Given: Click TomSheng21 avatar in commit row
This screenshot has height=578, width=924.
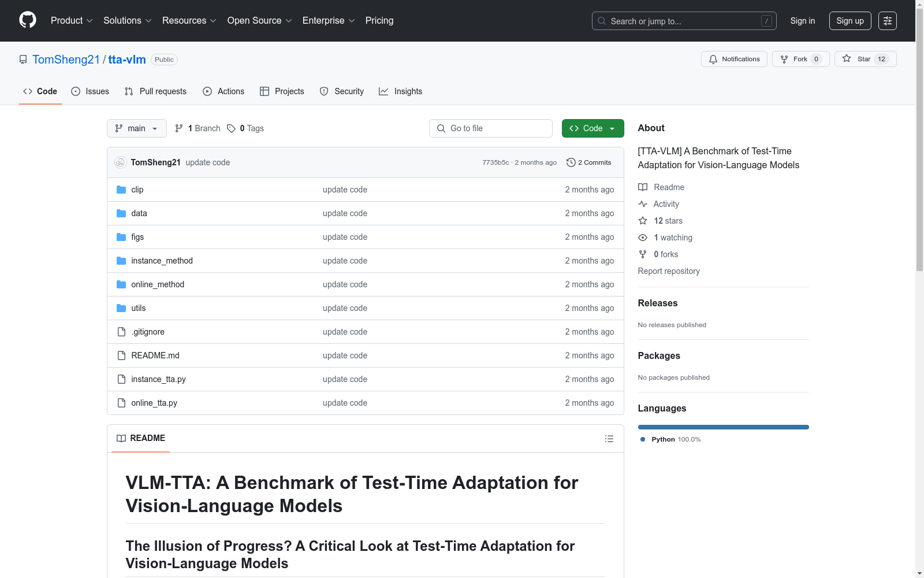Looking at the screenshot, I should [120, 162].
